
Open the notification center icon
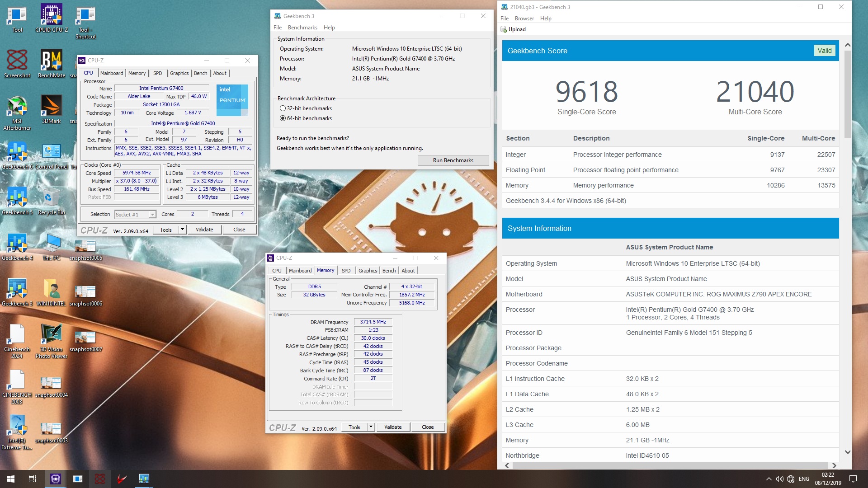[x=853, y=479]
